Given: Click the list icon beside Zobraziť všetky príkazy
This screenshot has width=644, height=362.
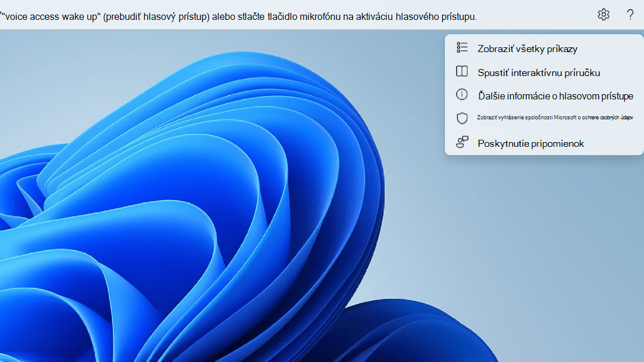Looking at the screenshot, I should (462, 47).
